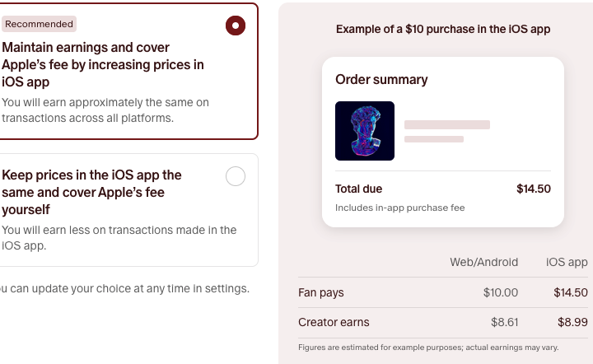Click the Recommended badge
This screenshot has height=364, width=593.
39,24
